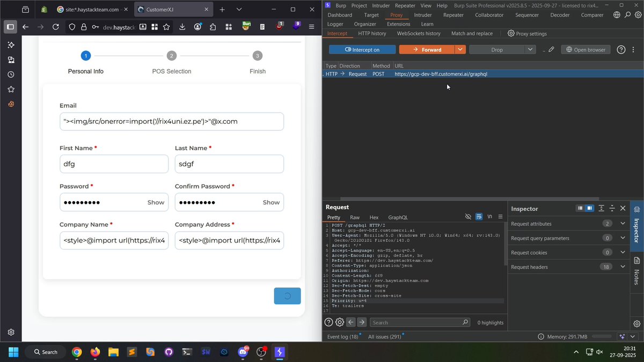
Task: Open Burp global settings gear icon
Action: (638, 15)
